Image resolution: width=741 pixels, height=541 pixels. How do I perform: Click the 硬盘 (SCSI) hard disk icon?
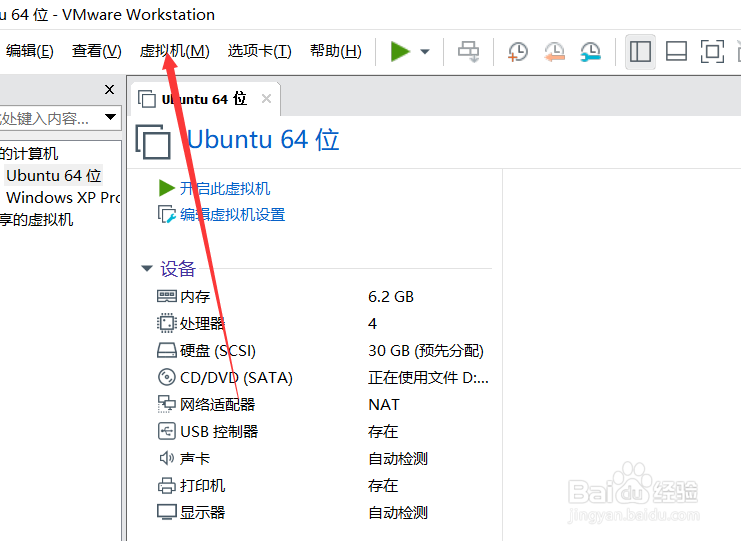pyautogui.click(x=166, y=351)
